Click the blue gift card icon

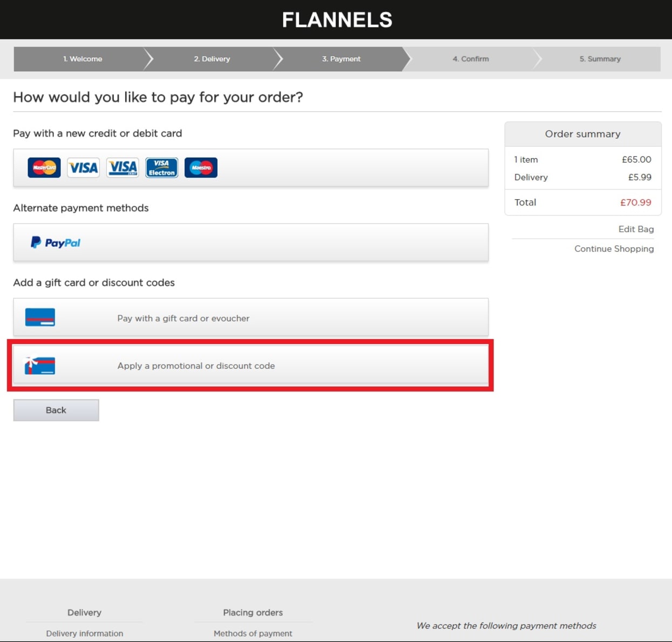40,317
